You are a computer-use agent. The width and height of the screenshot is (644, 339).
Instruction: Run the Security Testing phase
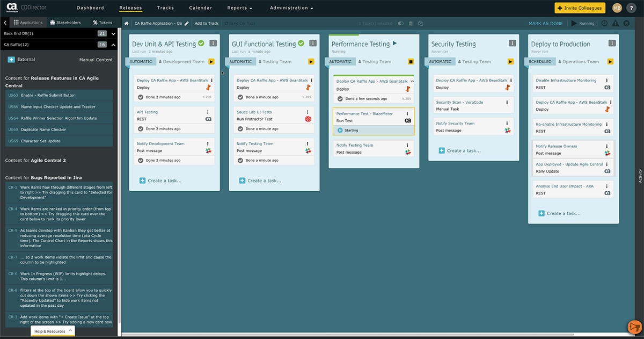point(511,62)
